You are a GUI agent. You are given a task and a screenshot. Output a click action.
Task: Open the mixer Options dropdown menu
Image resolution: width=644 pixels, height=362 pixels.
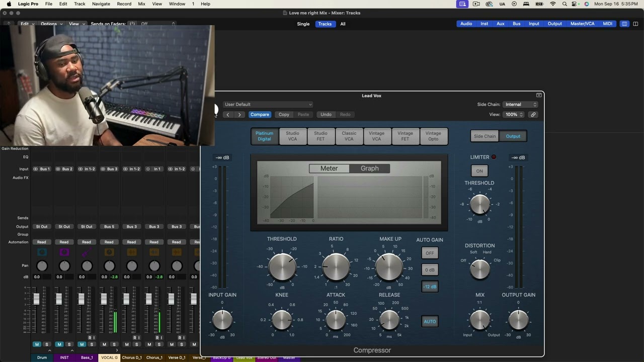coord(51,24)
